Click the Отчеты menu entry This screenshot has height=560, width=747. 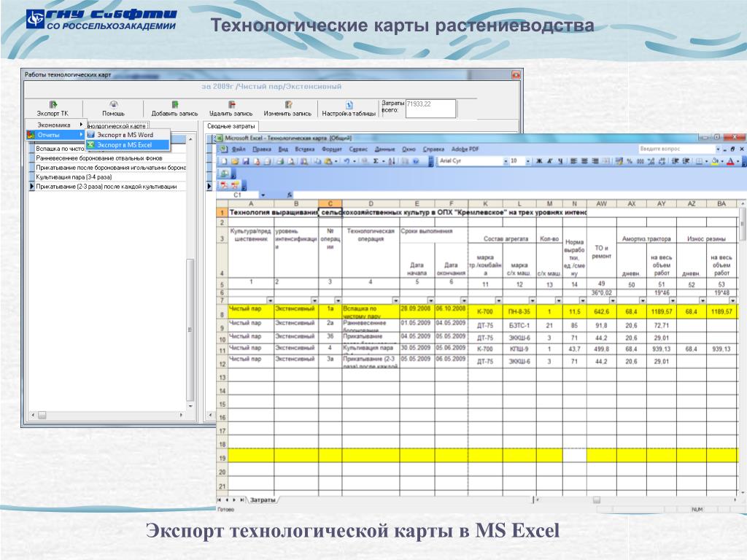click(55, 135)
